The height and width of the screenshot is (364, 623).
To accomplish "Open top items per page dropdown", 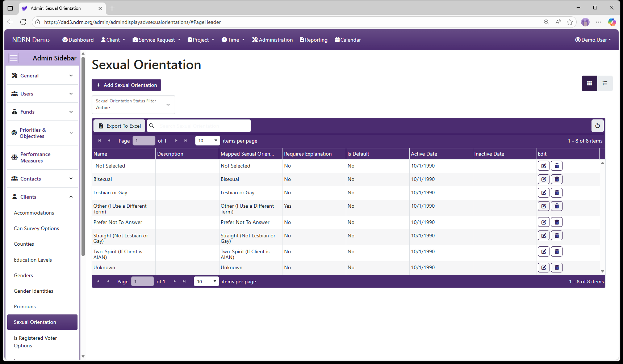I will pos(208,141).
